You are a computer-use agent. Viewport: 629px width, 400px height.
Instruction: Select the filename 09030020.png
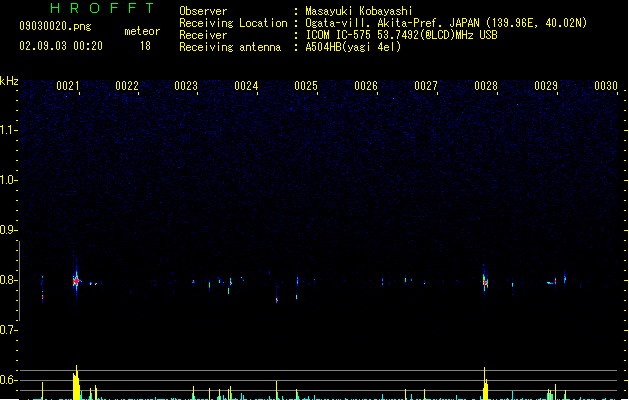point(55,26)
